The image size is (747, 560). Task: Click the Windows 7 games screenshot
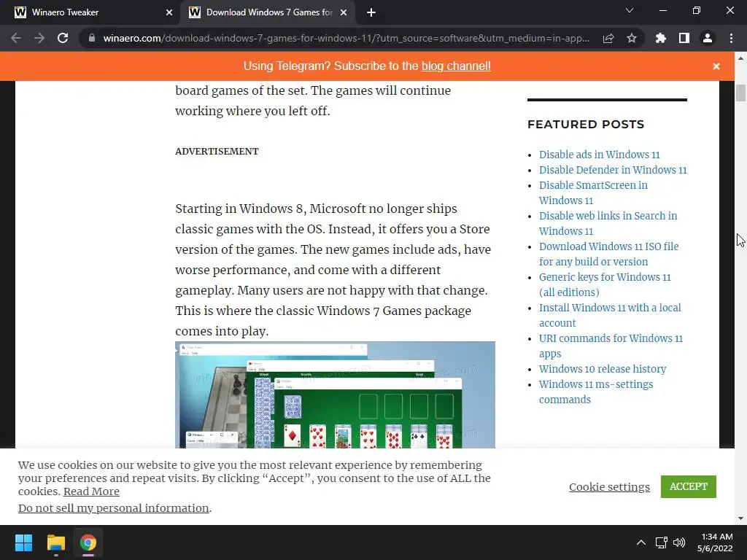point(335,394)
